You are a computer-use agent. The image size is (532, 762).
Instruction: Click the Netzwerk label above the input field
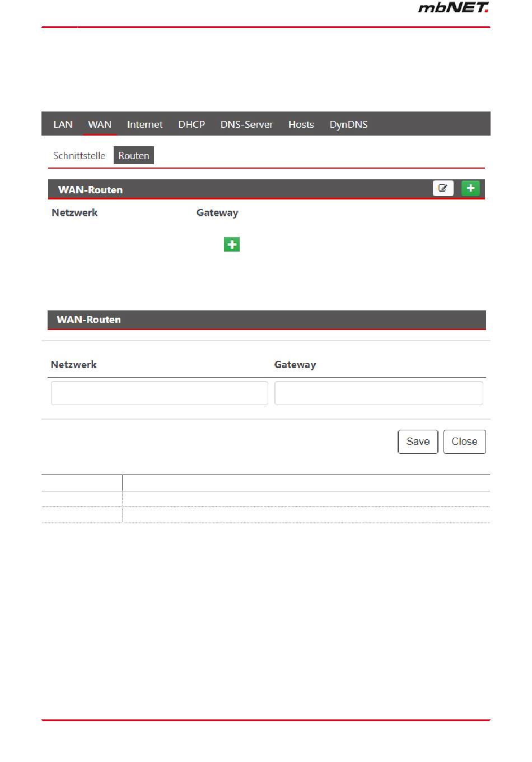click(74, 365)
